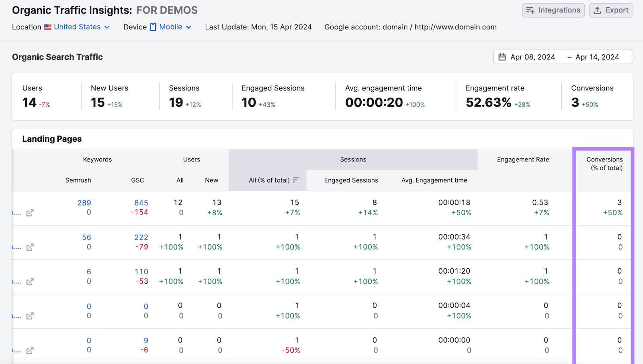This screenshot has width=643, height=364.
Task: Open the Apr 08 – Apr 14 date range selector
Action: 563,57
